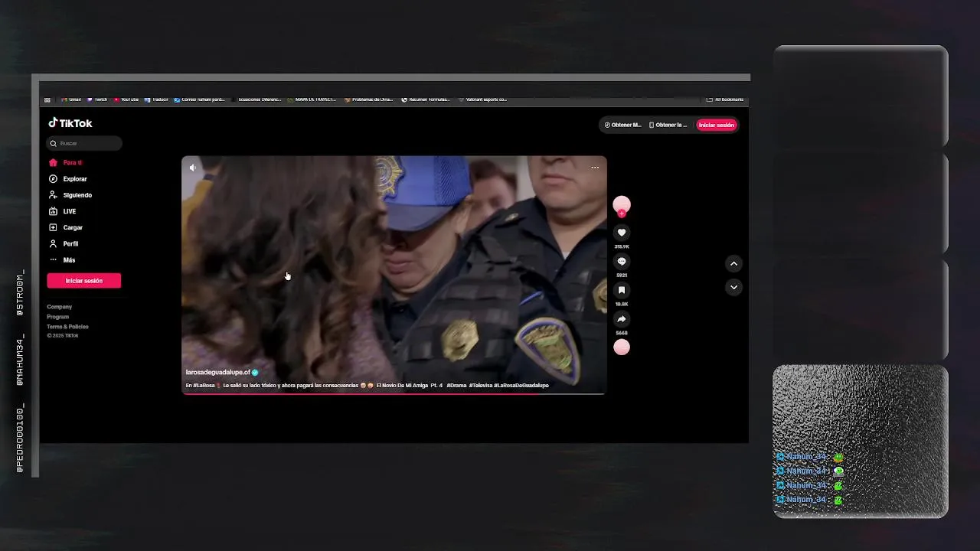Expand the Program footer section
Viewport: 980px width, 551px height.
pos(57,317)
